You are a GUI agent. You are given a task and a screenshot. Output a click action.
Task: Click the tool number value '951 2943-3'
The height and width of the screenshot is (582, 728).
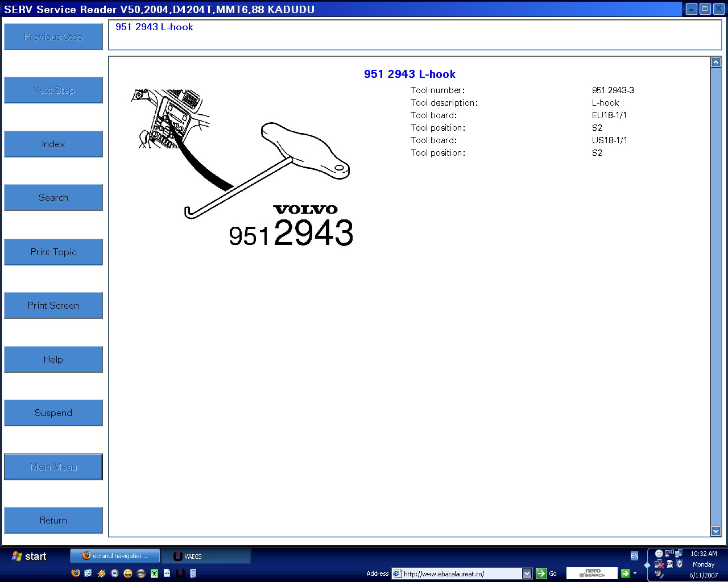[x=613, y=90]
